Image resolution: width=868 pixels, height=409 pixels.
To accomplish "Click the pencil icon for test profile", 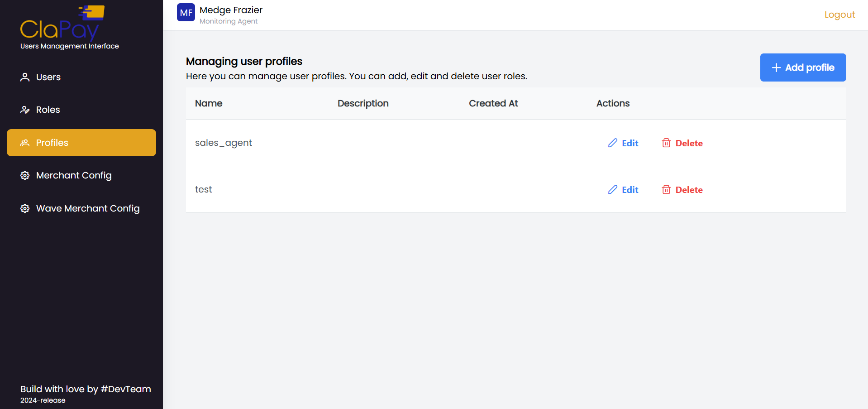I will pyautogui.click(x=612, y=190).
